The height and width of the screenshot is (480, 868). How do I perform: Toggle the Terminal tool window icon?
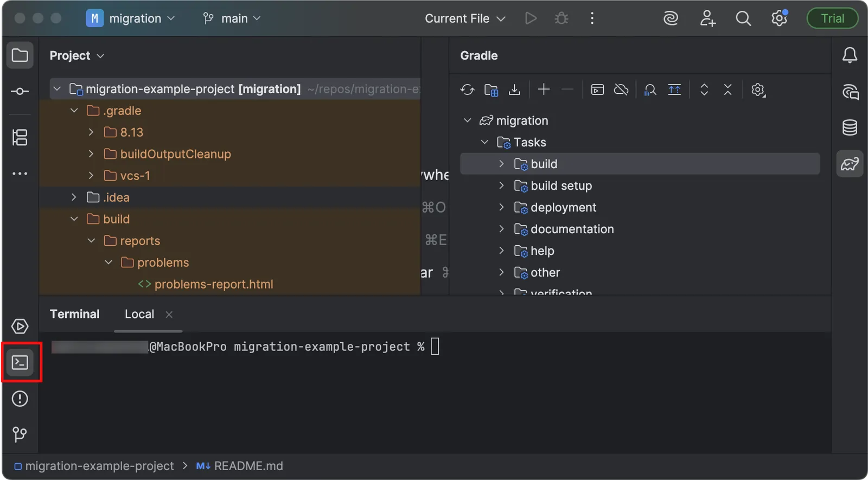tap(20, 362)
